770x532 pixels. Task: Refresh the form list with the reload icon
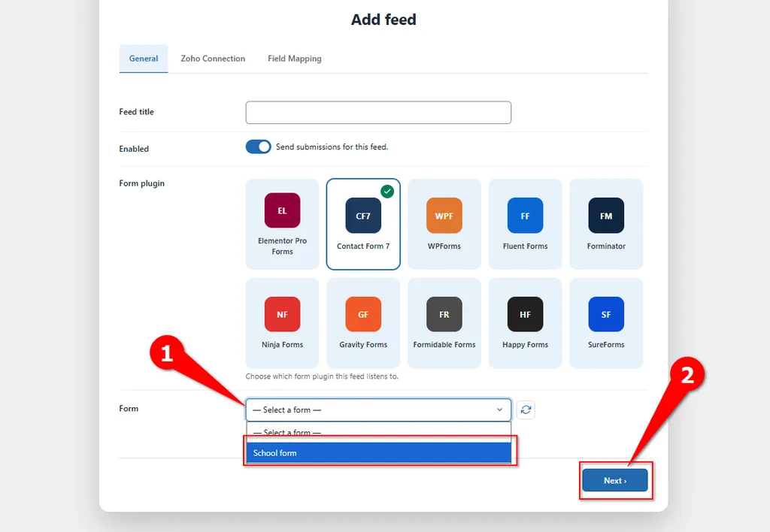(x=526, y=410)
